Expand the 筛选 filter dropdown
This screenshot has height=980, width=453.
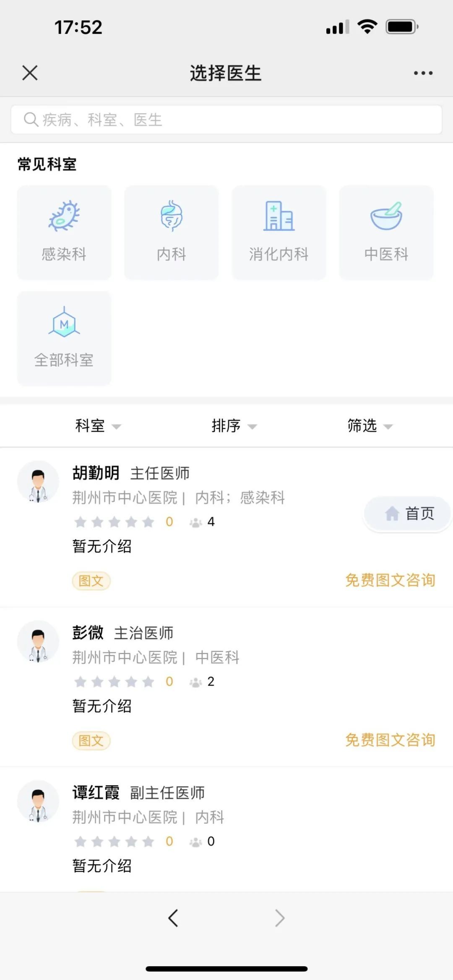(x=370, y=426)
